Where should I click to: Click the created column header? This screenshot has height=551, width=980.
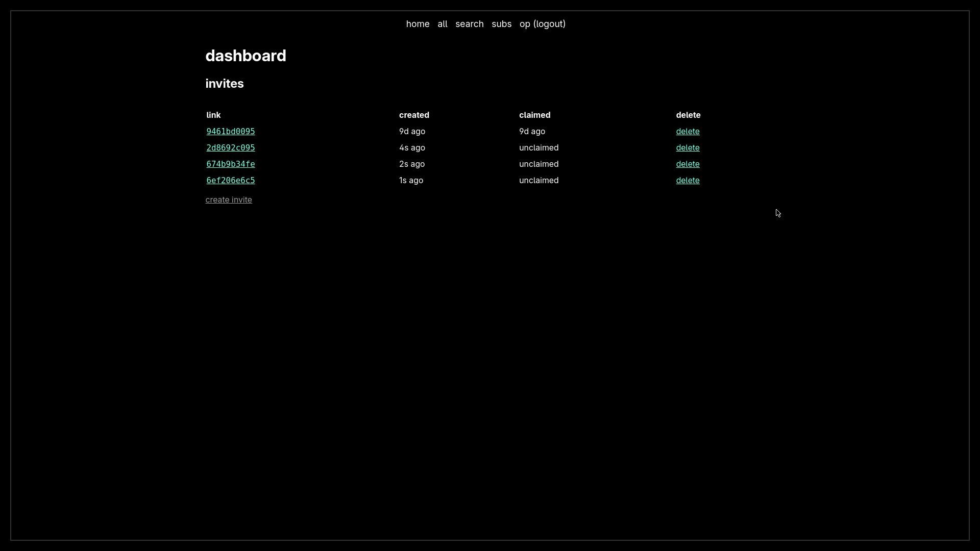click(x=414, y=115)
